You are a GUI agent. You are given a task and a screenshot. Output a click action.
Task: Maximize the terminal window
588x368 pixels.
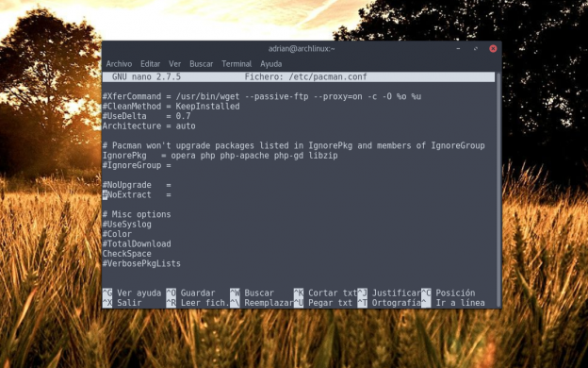476,49
